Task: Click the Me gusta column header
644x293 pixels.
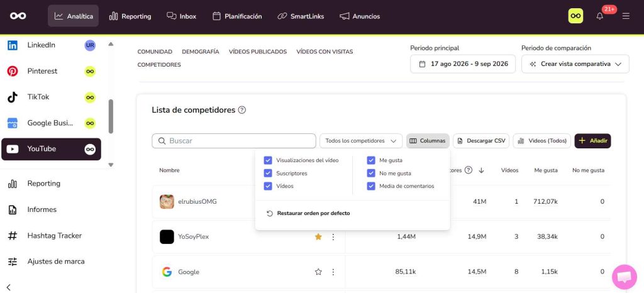Action: coord(545,170)
